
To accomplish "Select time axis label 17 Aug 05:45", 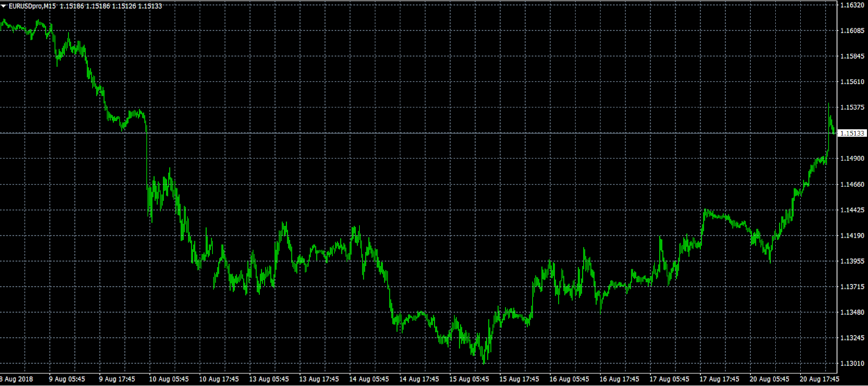I will click(669, 379).
